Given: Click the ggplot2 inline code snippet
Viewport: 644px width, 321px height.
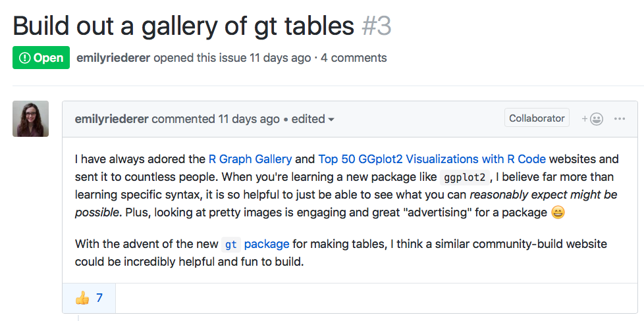Looking at the screenshot, I should (x=465, y=178).
